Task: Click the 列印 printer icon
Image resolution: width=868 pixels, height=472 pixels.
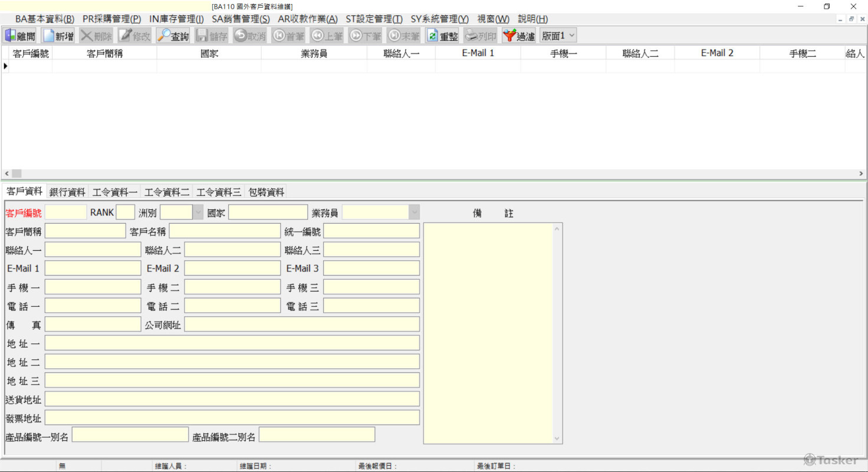Action: coord(471,36)
